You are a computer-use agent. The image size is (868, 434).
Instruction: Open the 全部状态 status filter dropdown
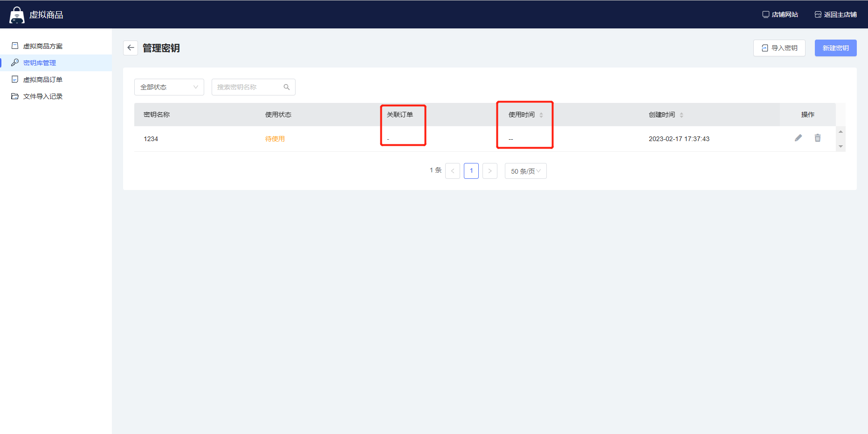click(169, 87)
